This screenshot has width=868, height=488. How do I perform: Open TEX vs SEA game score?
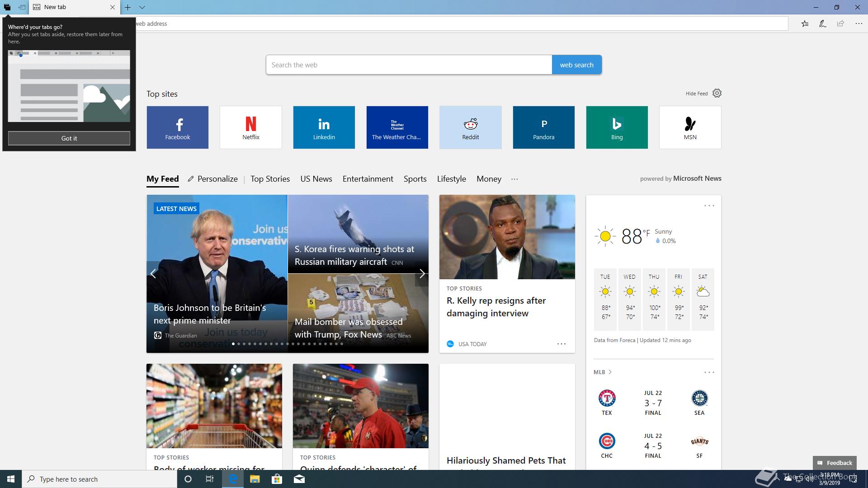coord(653,403)
